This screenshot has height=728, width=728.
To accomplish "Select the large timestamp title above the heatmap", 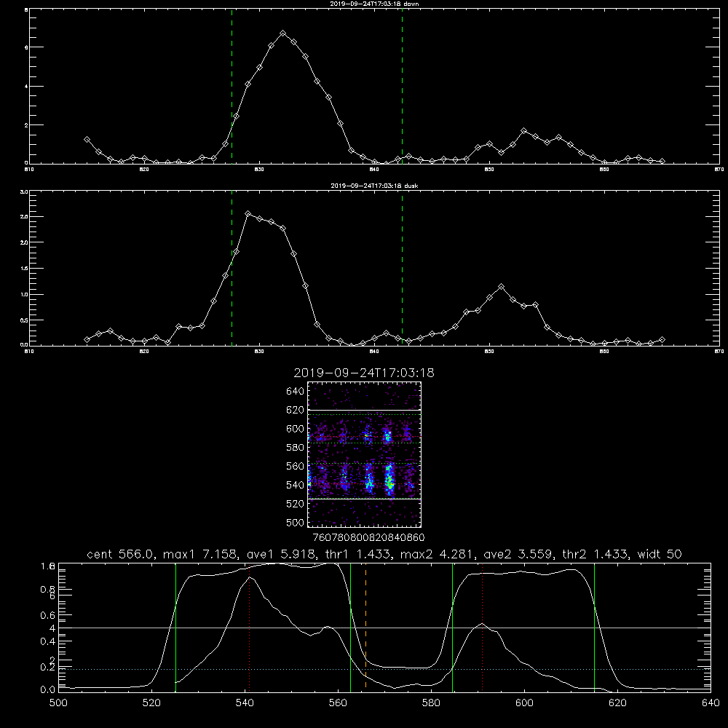I will tap(364, 373).
